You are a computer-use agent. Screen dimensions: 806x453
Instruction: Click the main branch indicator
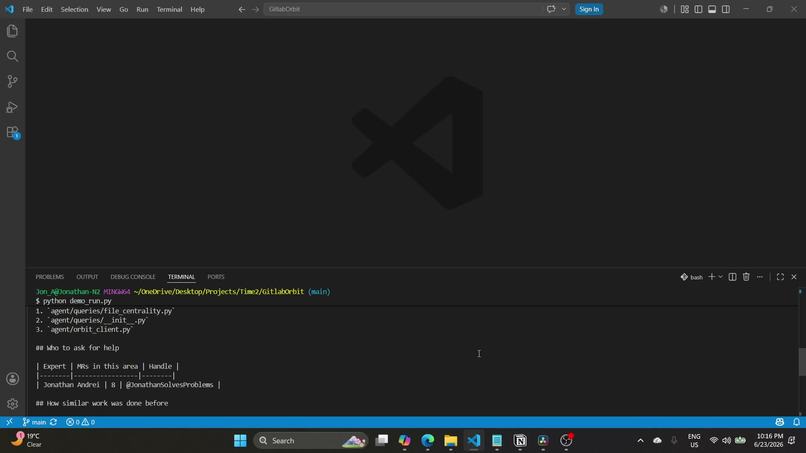coord(34,422)
